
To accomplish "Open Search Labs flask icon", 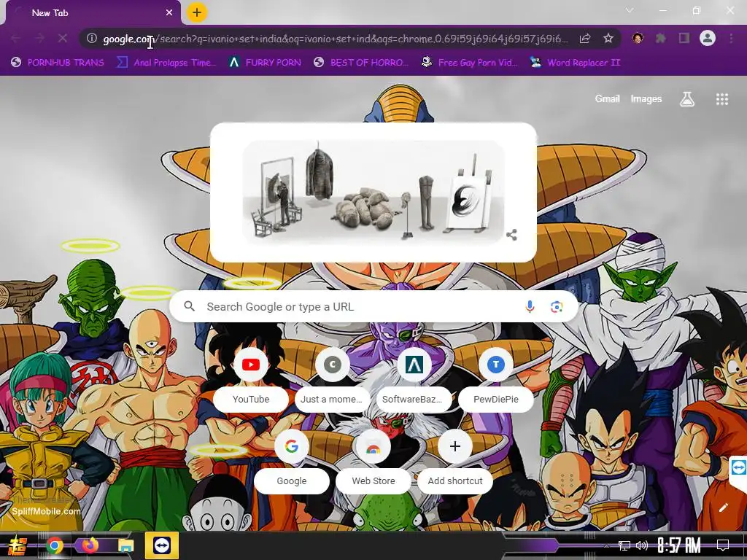I will pyautogui.click(x=687, y=98).
